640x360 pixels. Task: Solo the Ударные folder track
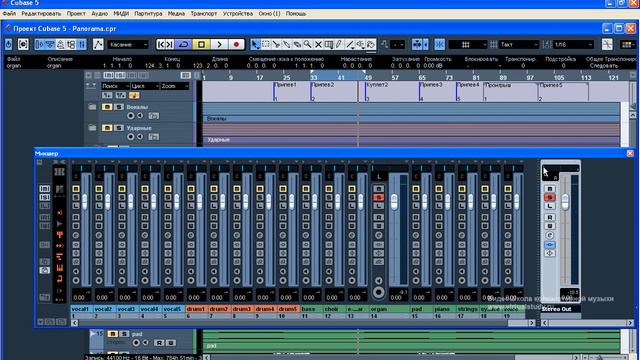[x=119, y=128]
